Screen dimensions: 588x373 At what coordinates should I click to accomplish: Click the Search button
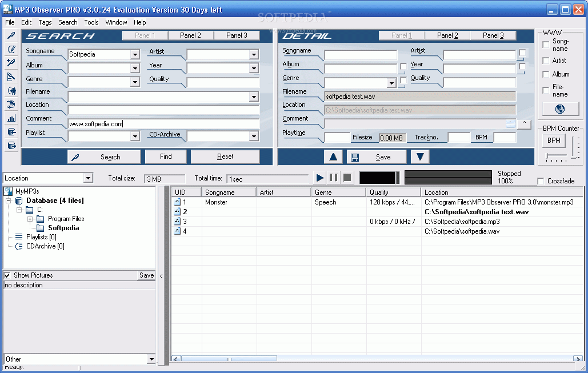[x=104, y=157]
